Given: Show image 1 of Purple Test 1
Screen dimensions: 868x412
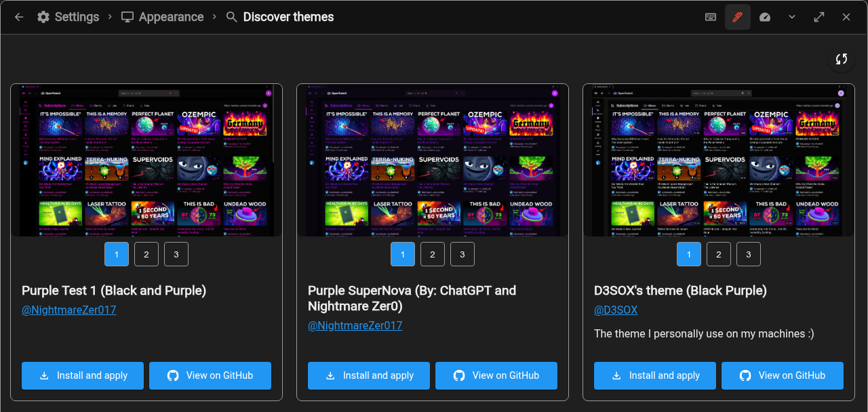Looking at the screenshot, I should pyautogui.click(x=117, y=254).
